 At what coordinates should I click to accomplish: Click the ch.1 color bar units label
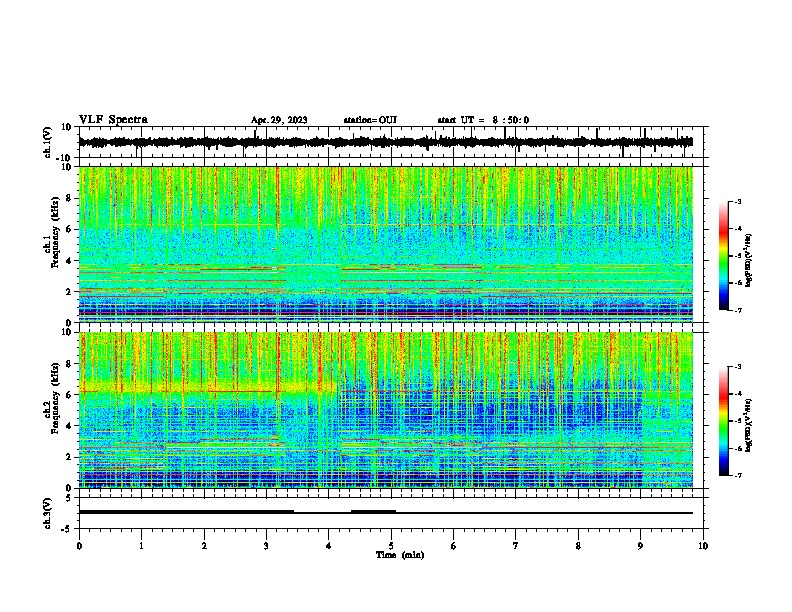pyautogui.click(x=748, y=260)
